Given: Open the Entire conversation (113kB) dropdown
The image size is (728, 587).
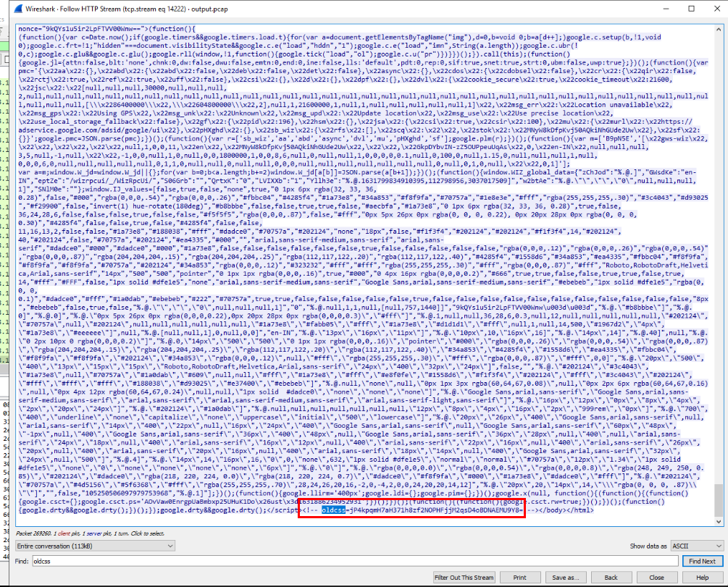Looking at the screenshot, I should pos(95,546).
